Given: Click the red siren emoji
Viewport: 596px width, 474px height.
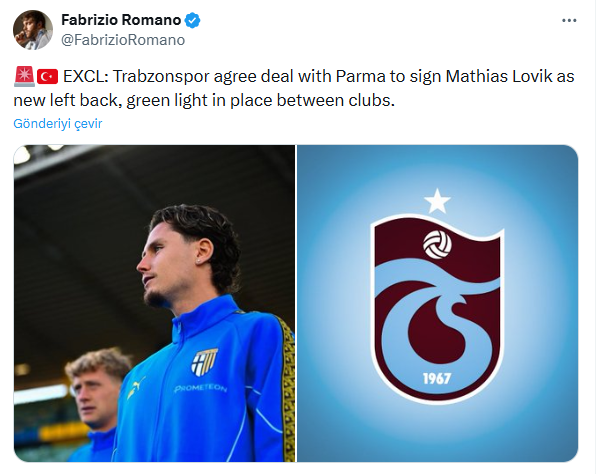Looking at the screenshot, I should click(x=24, y=76).
